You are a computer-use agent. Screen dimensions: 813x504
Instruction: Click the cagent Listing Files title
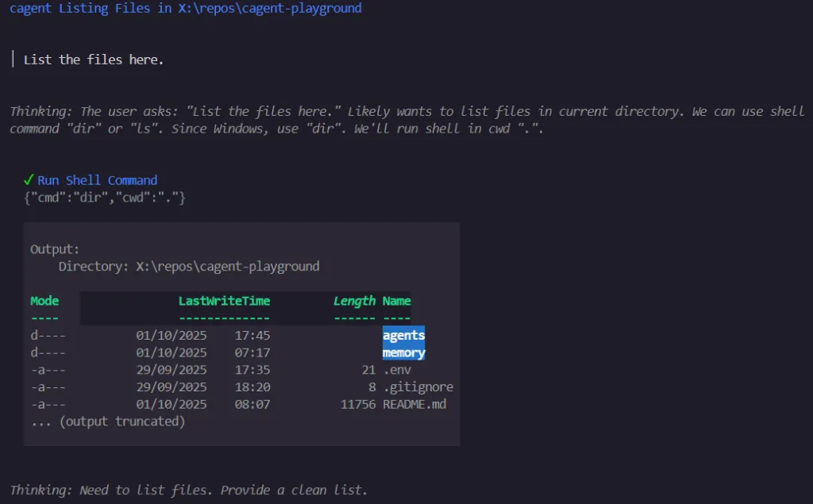coord(186,8)
